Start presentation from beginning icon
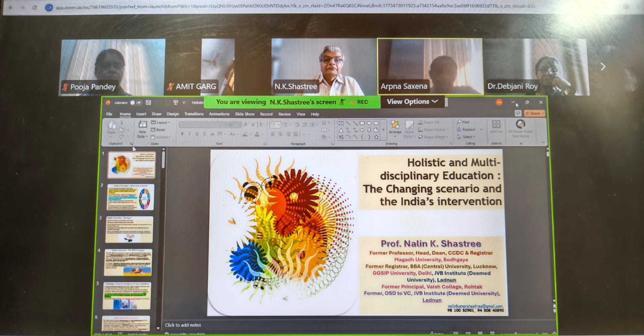The image size is (644, 336). click(175, 102)
